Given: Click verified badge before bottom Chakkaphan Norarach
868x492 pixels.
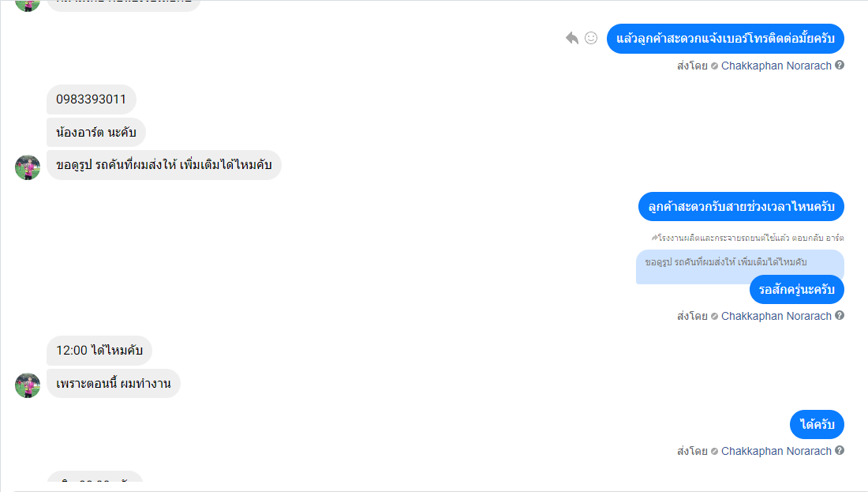Looking at the screenshot, I should coord(715,452).
